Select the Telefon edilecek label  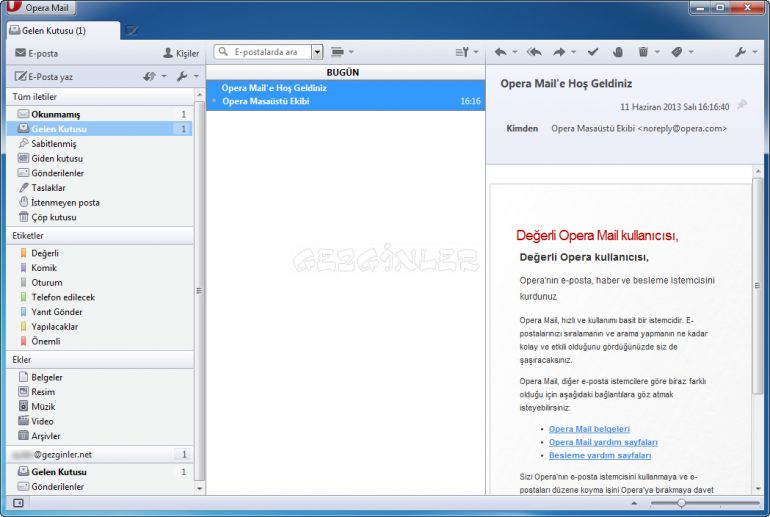click(x=100, y=297)
